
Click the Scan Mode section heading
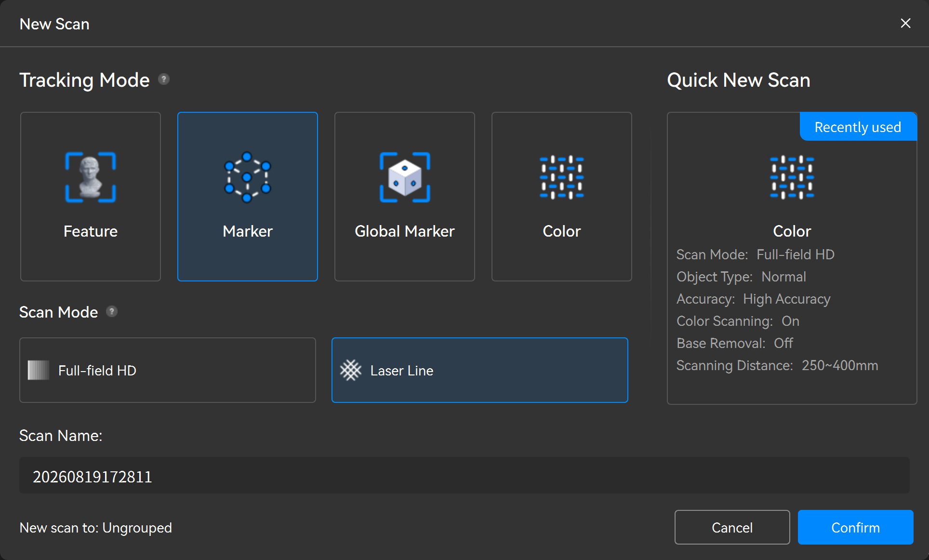58,312
